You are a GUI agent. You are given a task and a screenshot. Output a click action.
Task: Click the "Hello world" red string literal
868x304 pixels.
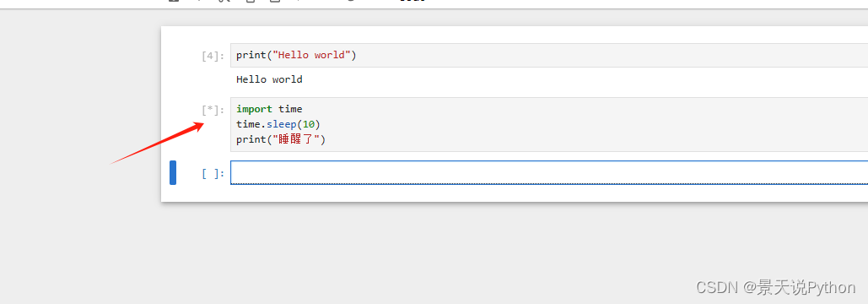coord(311,56)
